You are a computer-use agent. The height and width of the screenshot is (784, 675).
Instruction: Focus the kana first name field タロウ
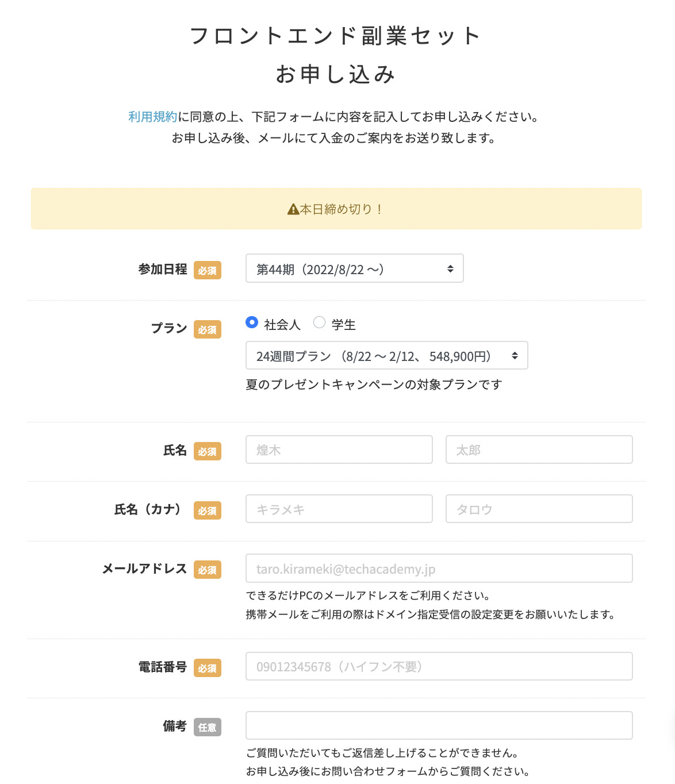pyautogui.click(x=539, y=509)
